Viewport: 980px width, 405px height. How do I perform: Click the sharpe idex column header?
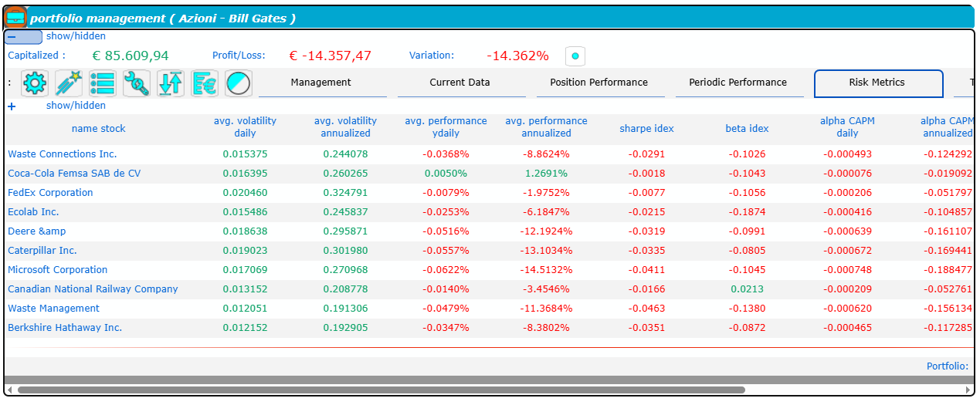click(x=646, y=129)
